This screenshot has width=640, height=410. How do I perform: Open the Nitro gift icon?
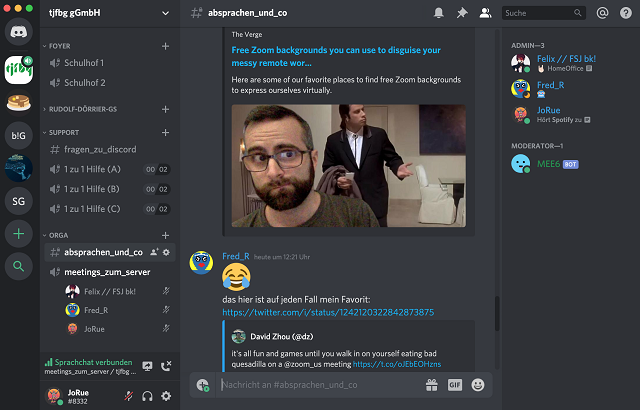[431, 385]
